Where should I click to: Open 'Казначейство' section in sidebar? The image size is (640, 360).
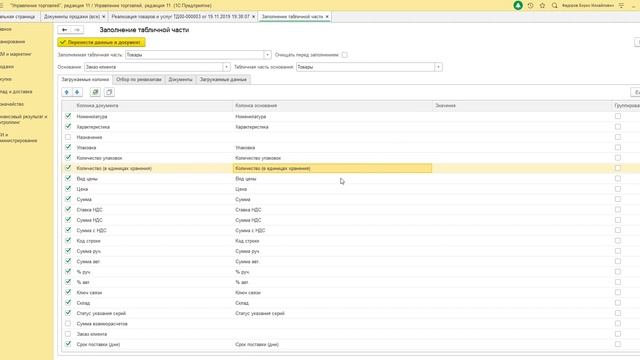[x=12, y=104]
